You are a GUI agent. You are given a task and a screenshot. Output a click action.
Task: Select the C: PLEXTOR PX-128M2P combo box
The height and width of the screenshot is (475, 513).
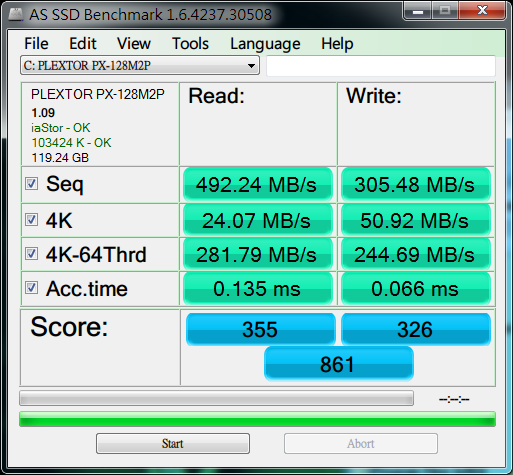[140, 65]
